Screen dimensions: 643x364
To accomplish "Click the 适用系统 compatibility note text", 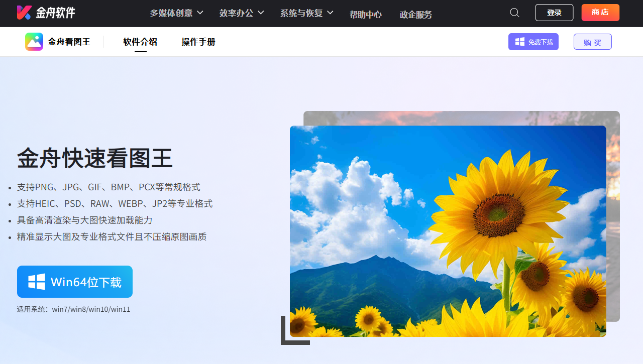I will coord(74,309).
